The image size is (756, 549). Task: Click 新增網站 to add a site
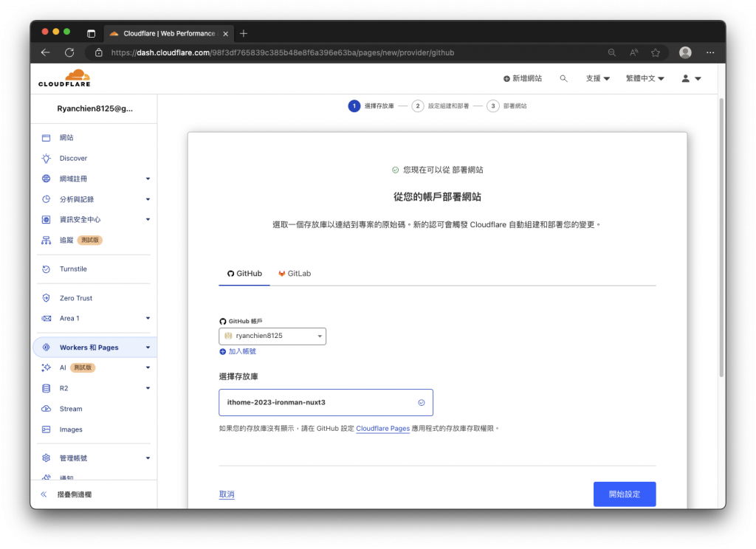(523, 78)
